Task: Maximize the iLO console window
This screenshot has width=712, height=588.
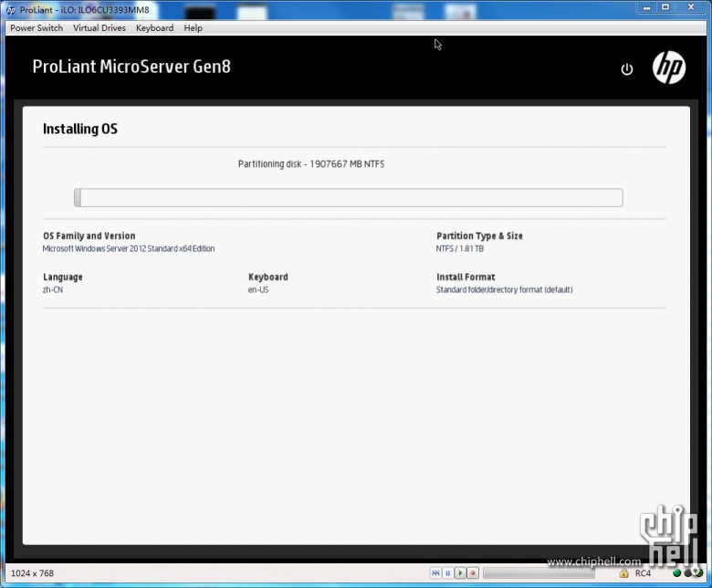Action: click(x=665, y=7)
